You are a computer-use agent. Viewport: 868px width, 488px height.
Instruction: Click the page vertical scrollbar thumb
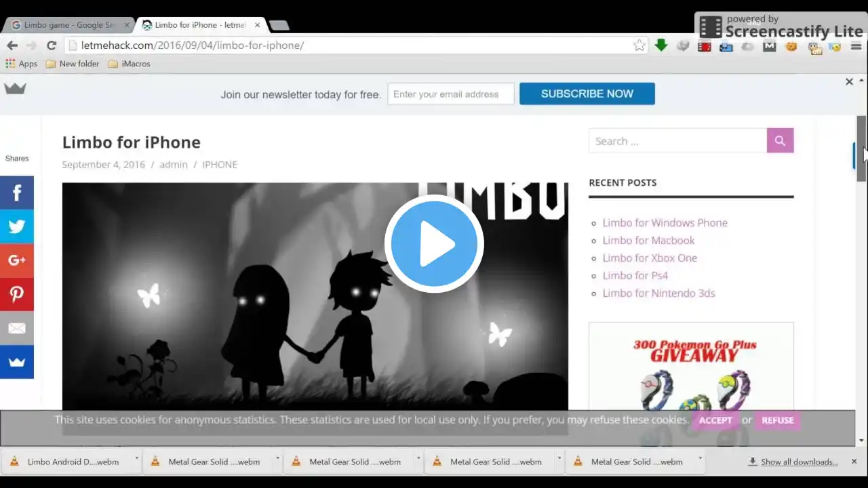click(x=861, y=148)
